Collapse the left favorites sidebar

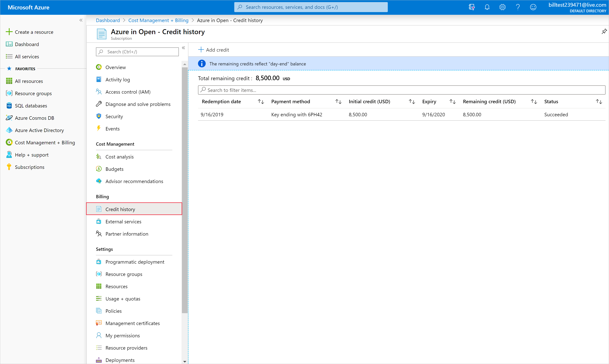tap(81, 20)
